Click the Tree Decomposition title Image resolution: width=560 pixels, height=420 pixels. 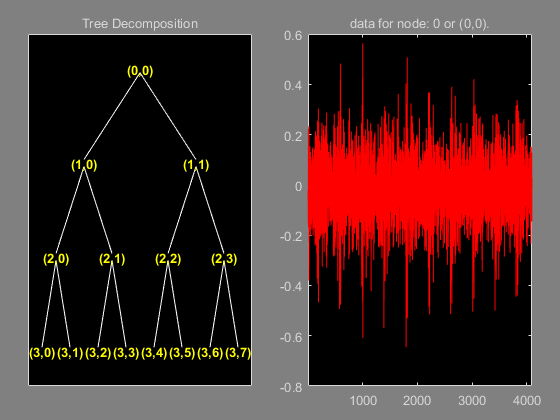pyautogui.click(x=140, y=24)
